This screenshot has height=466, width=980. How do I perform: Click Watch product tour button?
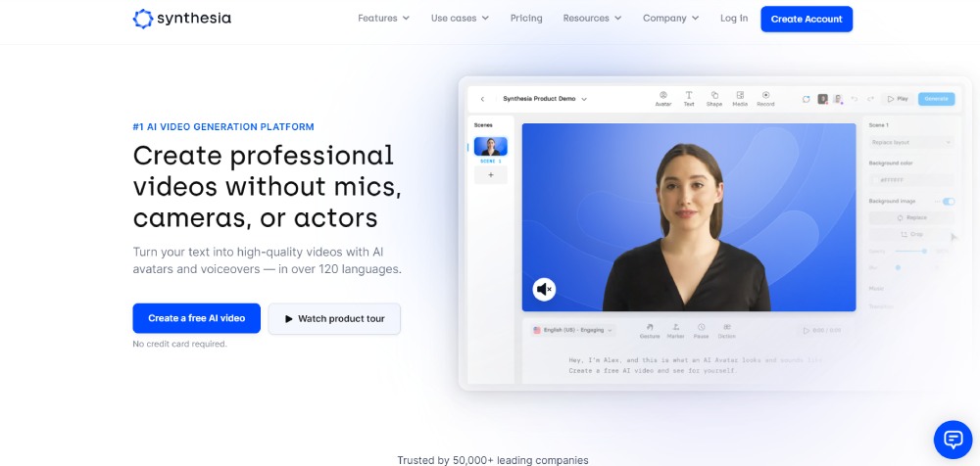click(334, 318)
